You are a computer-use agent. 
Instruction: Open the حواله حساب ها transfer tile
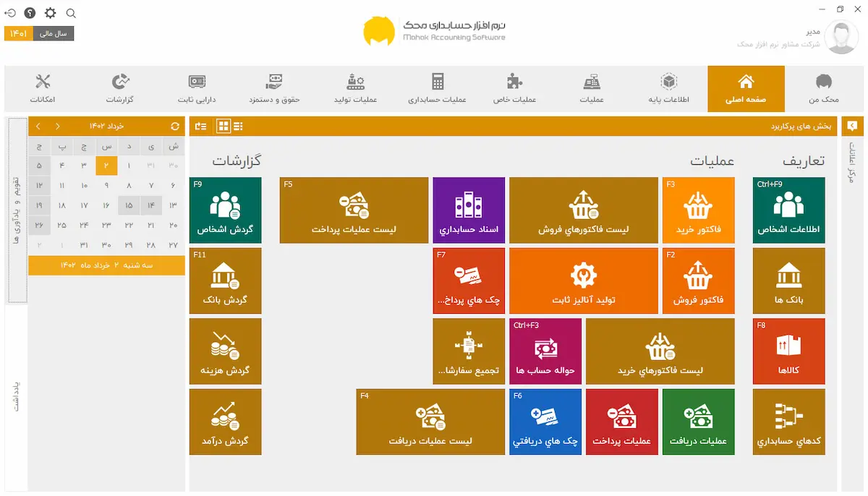pos(545,350)
